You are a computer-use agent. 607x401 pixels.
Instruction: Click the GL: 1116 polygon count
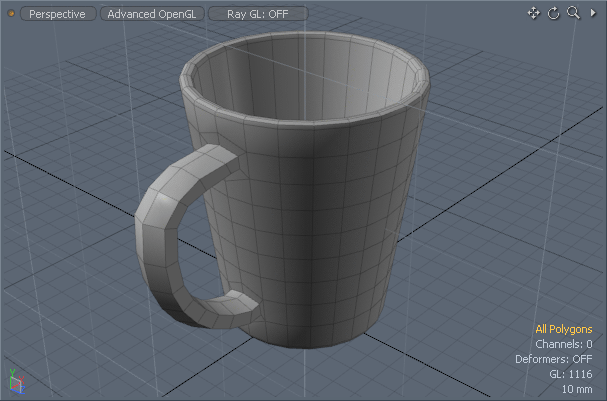tap(570, 374)
